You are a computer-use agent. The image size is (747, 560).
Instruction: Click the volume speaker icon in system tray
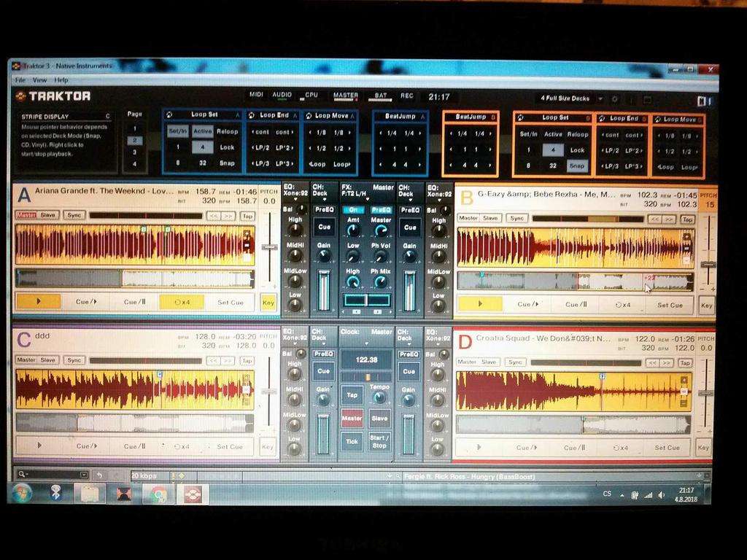[661, 495]
